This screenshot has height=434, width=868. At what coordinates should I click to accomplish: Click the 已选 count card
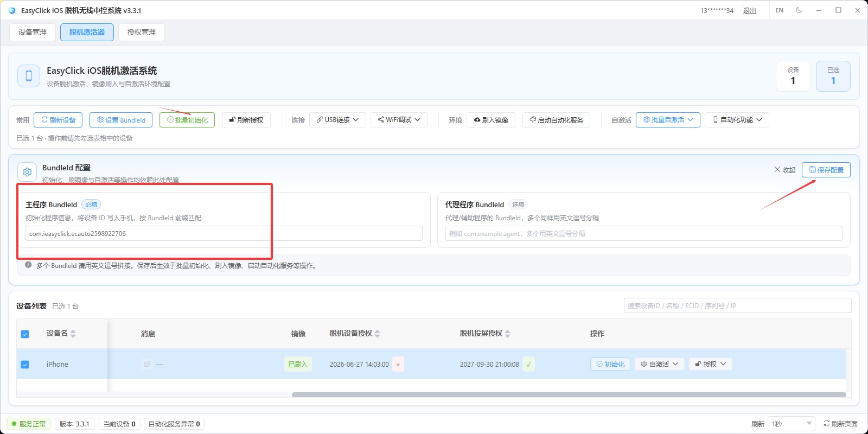coord(833,76)
